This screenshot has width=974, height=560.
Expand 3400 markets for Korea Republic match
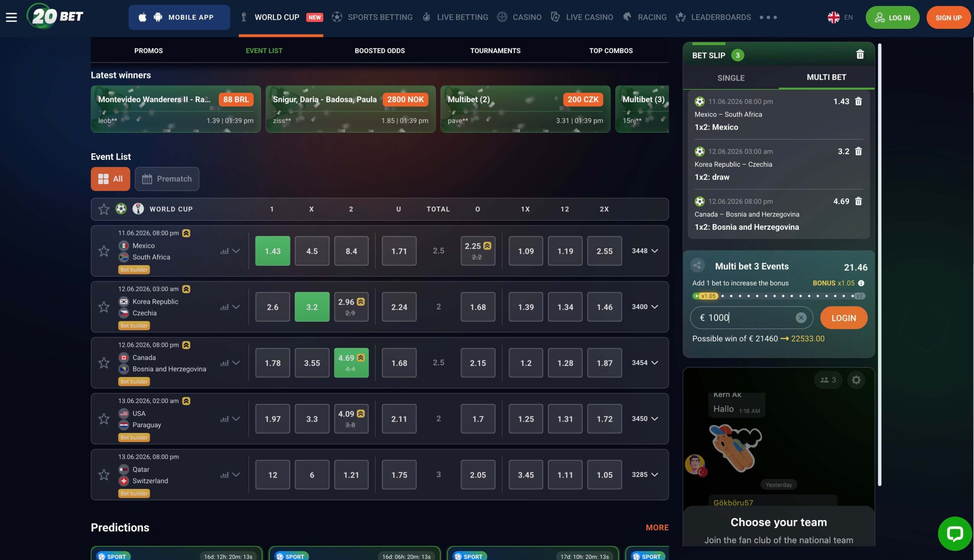coord(645,307)
